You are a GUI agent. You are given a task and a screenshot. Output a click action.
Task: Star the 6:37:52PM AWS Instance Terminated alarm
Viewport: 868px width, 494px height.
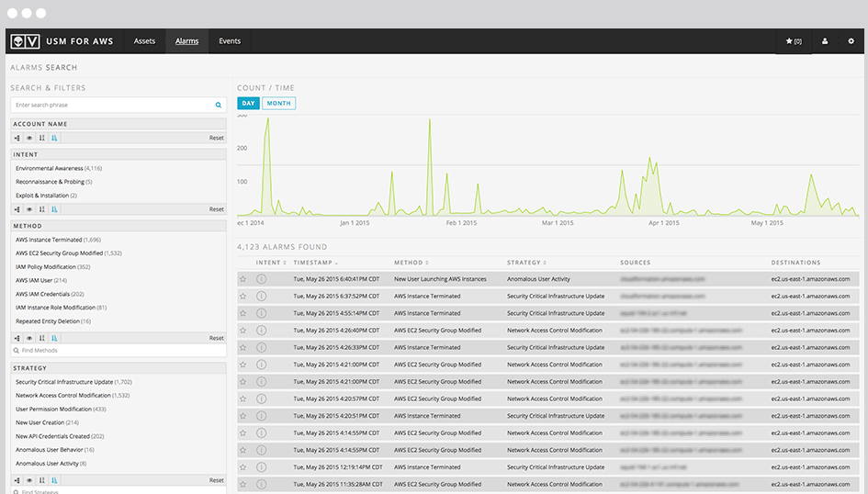click(x=243, y=297)
